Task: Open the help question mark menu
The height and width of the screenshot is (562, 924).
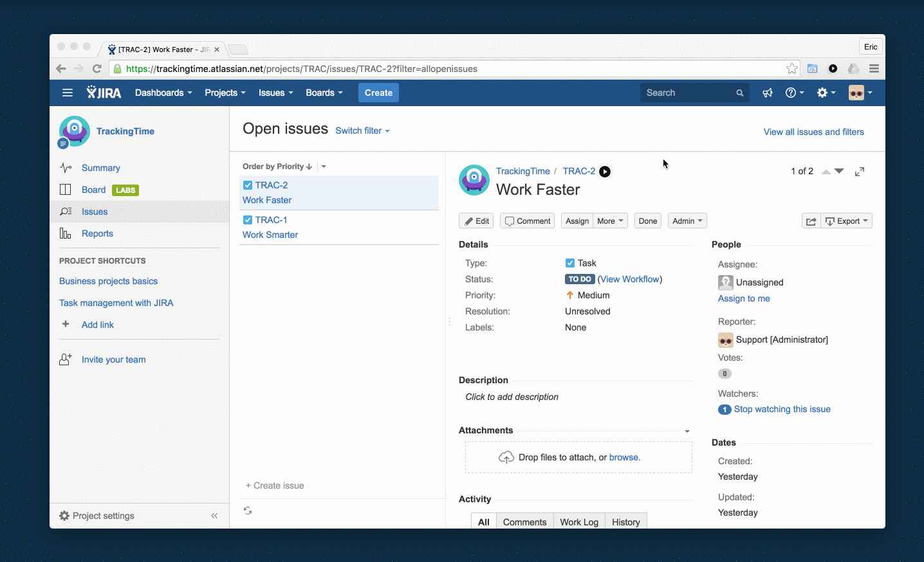Action: (795, 93)
